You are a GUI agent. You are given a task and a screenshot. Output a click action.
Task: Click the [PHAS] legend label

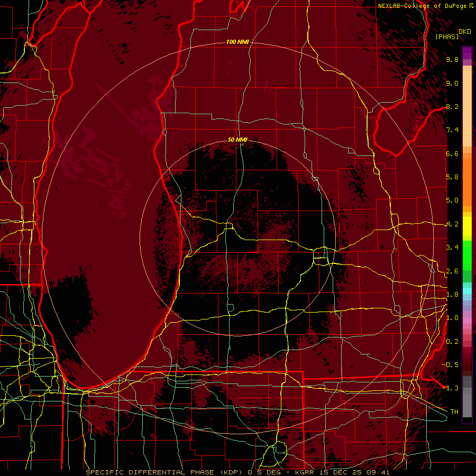[447, 37]
